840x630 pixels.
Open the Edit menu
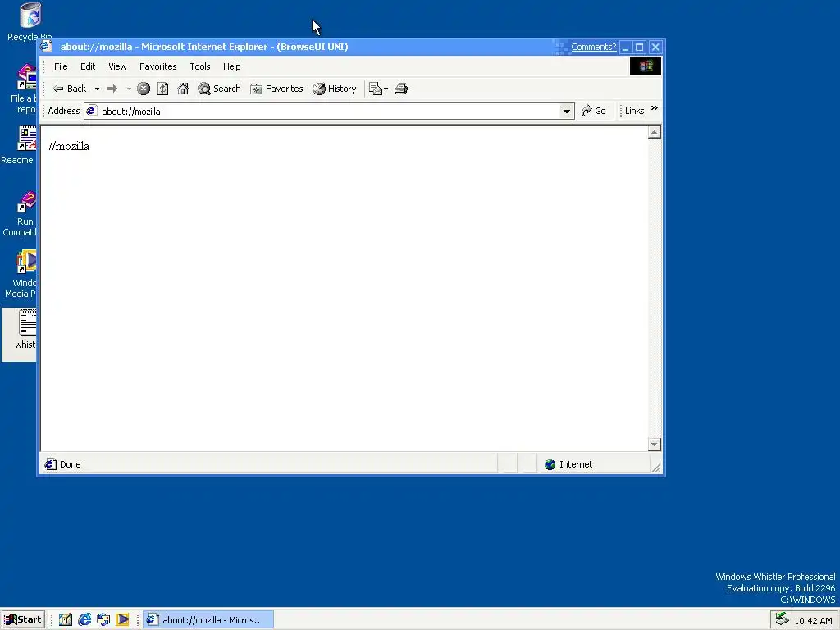point(88,66)
